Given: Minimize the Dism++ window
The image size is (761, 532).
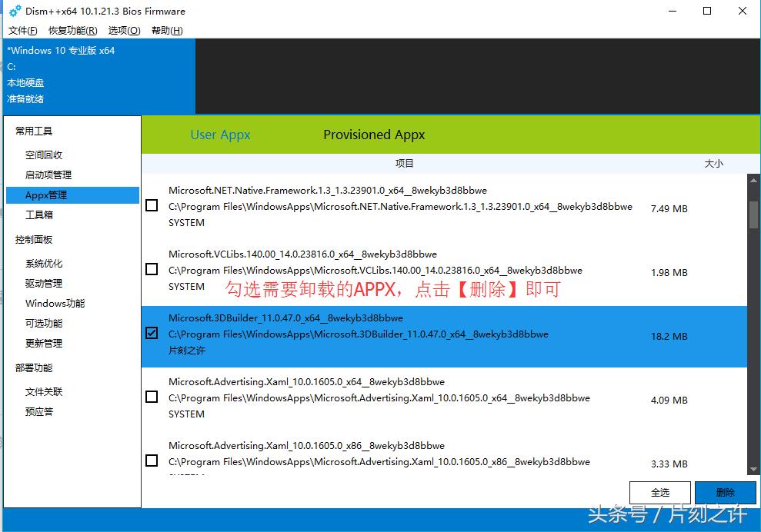Looking at the screenshot, I should 673,11.
